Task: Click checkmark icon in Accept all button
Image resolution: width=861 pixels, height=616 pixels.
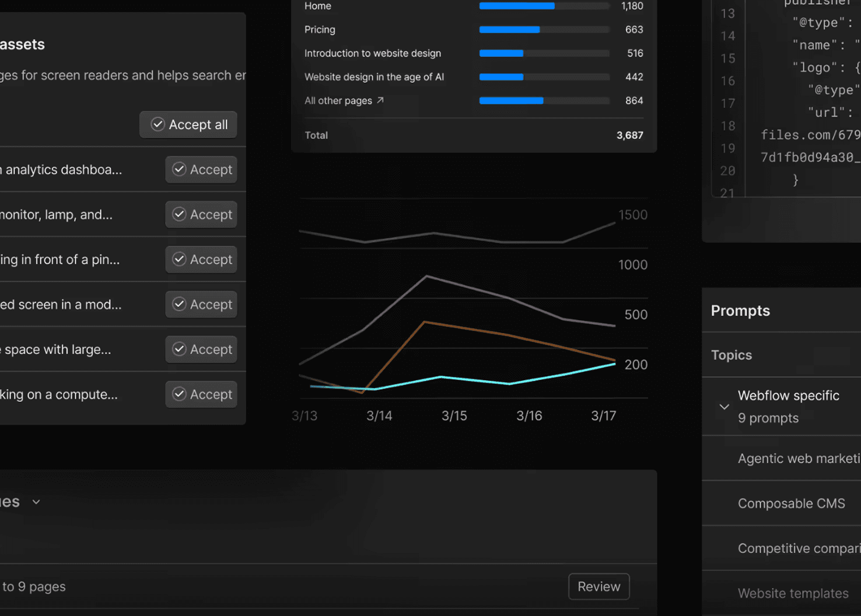Action: (157, 124)
